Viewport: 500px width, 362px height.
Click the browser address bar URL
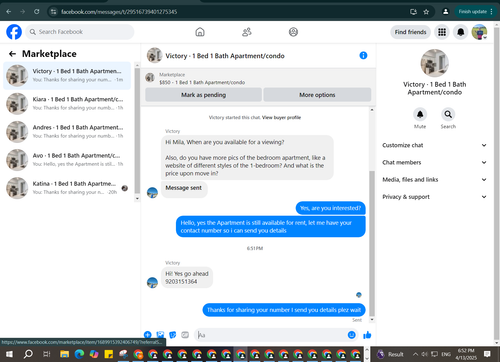[119, 12]
